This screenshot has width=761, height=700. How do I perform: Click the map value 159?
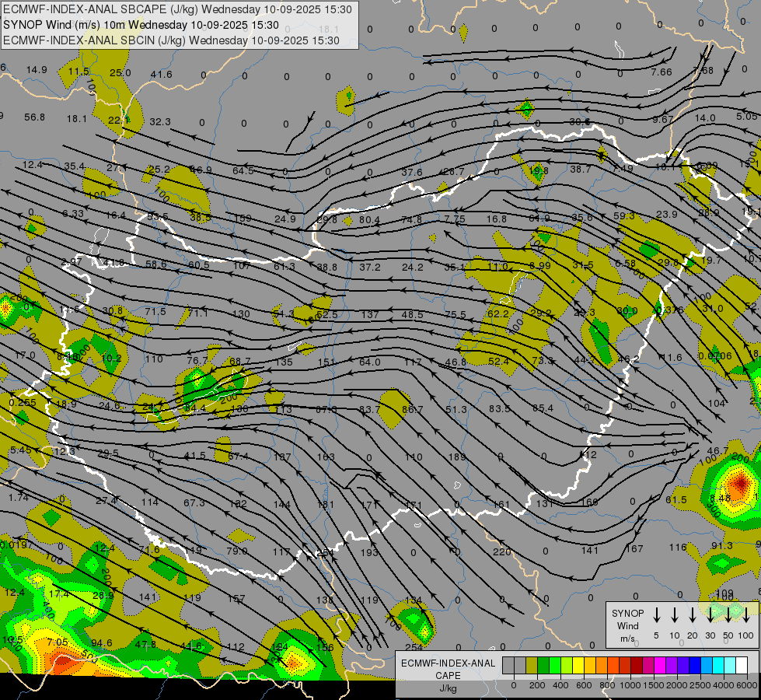(x=243, y=218)
